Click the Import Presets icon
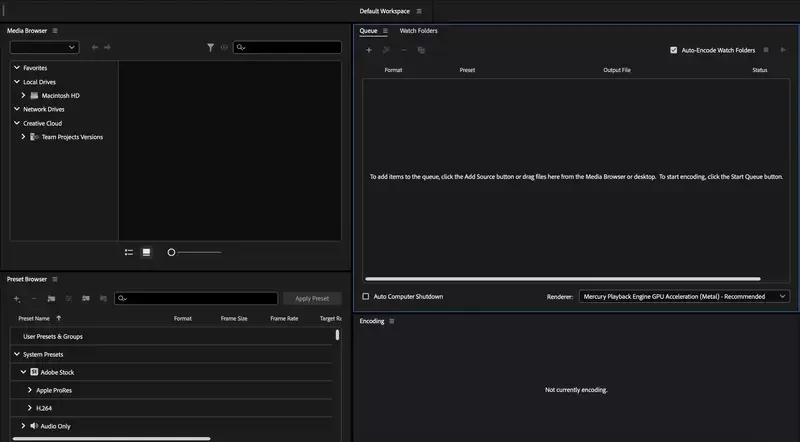Viewport: 800px width, 442px height. (86, 299)
